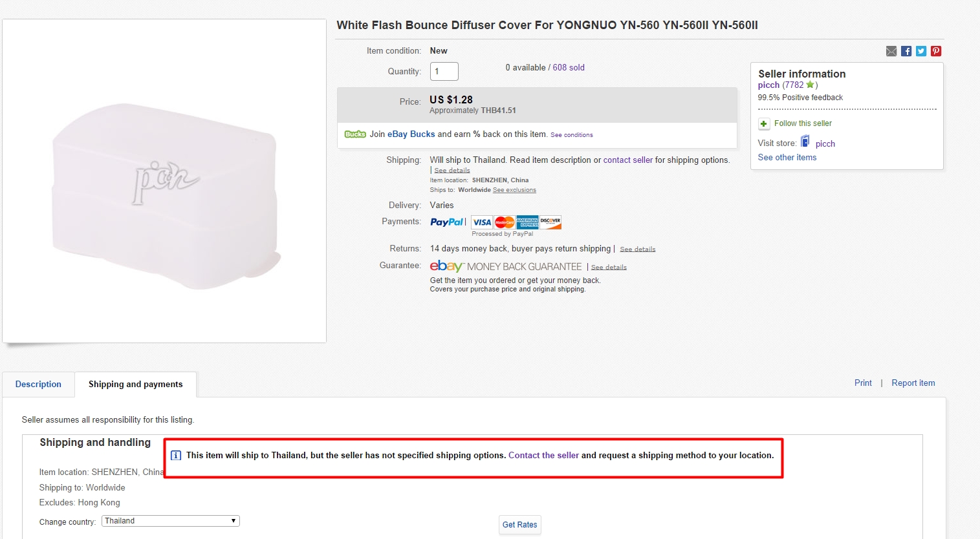Viewport: 980px width, 539px height.
Task: Open the Change country dropdown showing Thailand
Action: click(171, 521)
